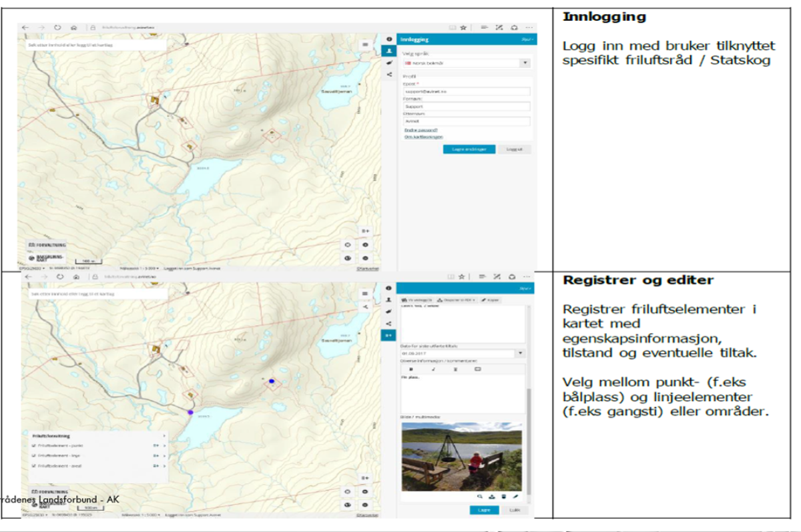The height and width of the screenshot is (532, 801).
Task: Click the share icon in top map sidebar
Action: click(388, 75)
